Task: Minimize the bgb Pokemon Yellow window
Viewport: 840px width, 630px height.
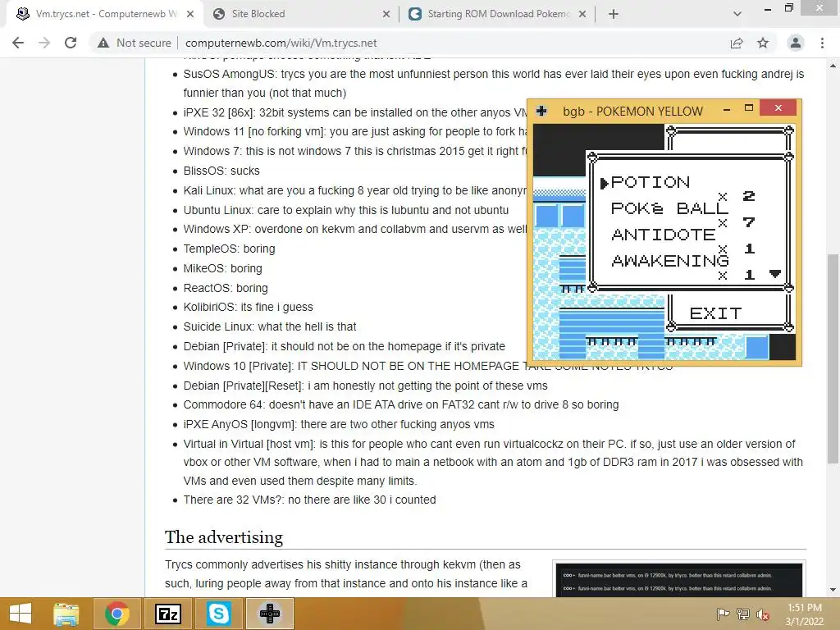Action: point(727,109)
